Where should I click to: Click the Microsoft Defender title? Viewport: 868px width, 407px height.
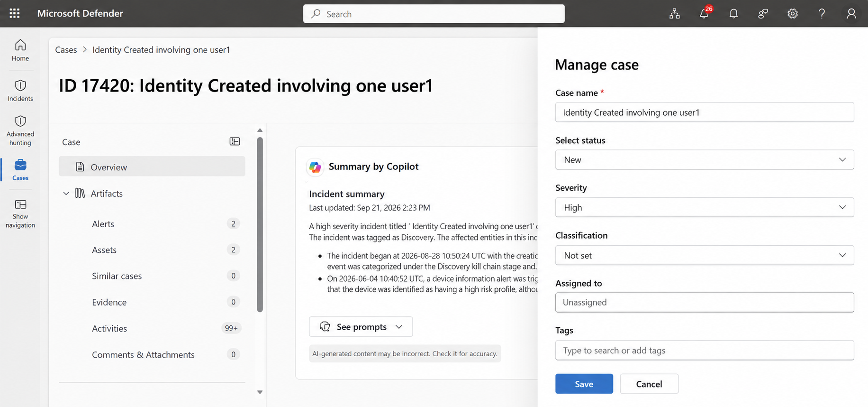pyautogui.click(x=80, y=13)
